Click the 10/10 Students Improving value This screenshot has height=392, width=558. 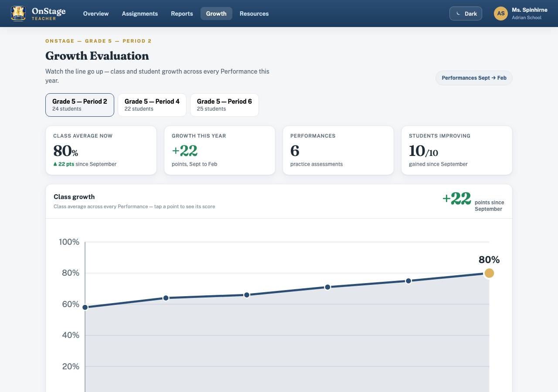click(423, 151)
